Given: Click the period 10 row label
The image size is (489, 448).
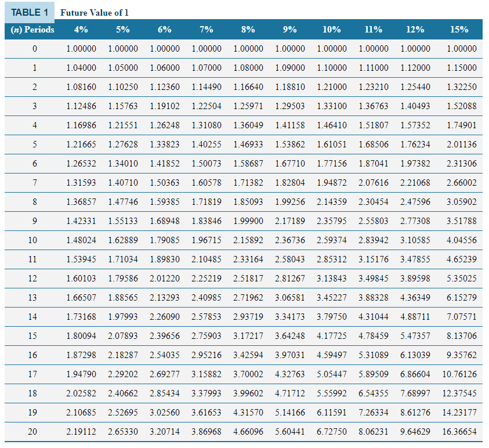Looking at the screenshot, I should pyautogui.click(x=32, y=240).
